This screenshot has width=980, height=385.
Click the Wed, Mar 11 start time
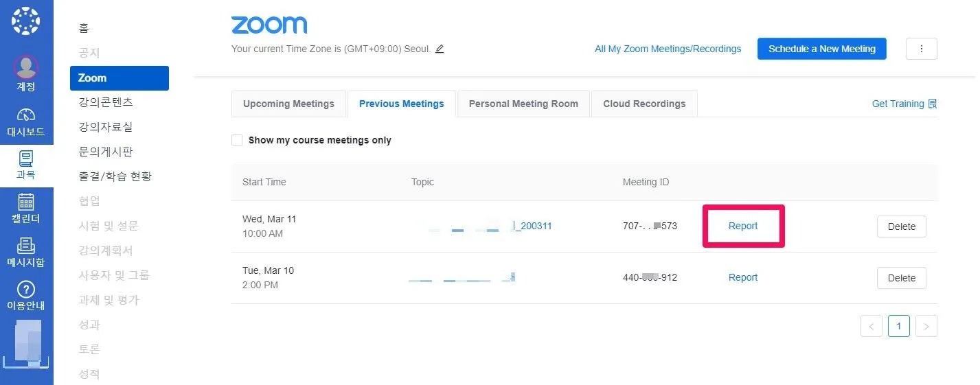tap(269, 226)
